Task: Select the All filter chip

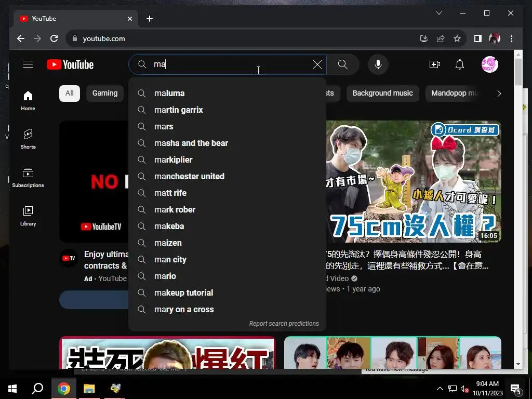Action: tap(70, 94)
